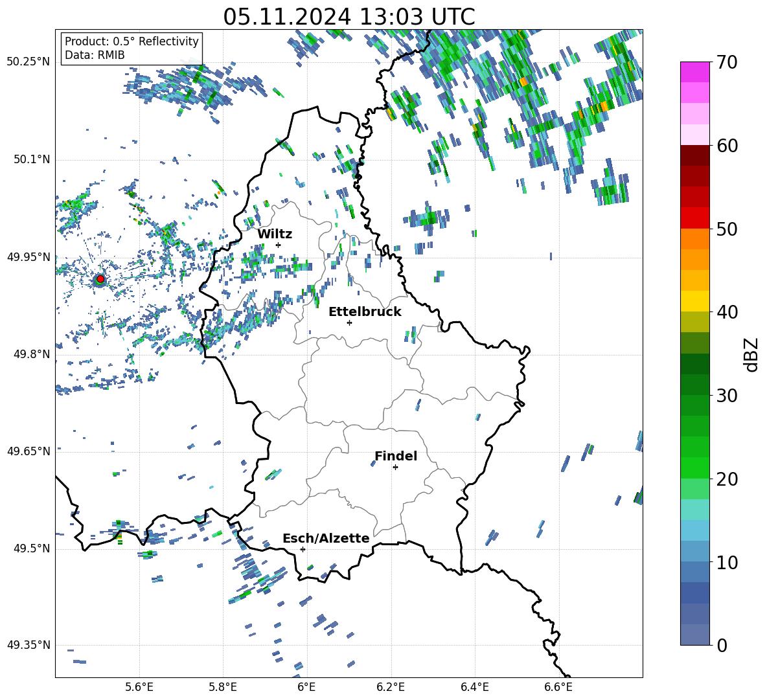Click the 'dBZ' colorbar label
Viewport: 767px width, 700px height.
coord(752,354)
